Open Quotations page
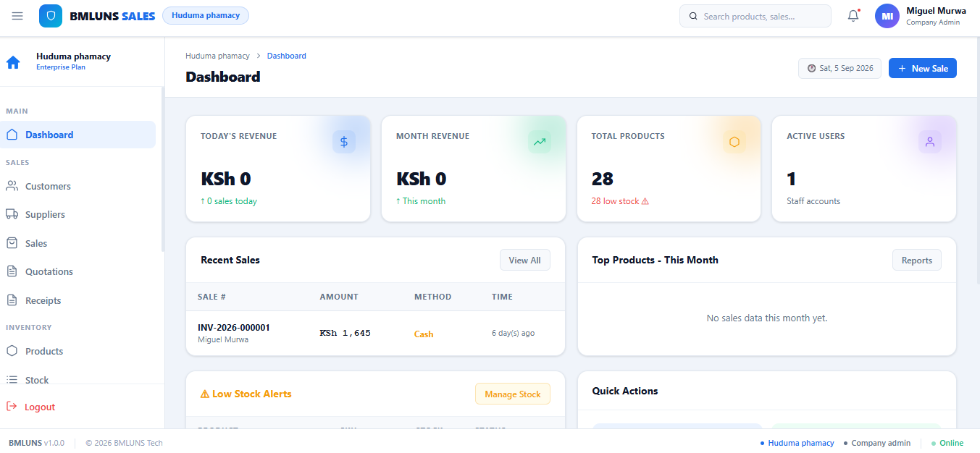Image resolution: width=980 pixels, height=453 pixels. pyautogui.click(x=78, y=271)
